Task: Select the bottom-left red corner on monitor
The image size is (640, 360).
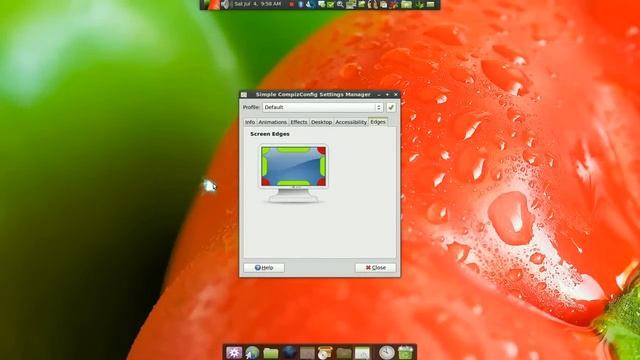Action: 266,182
